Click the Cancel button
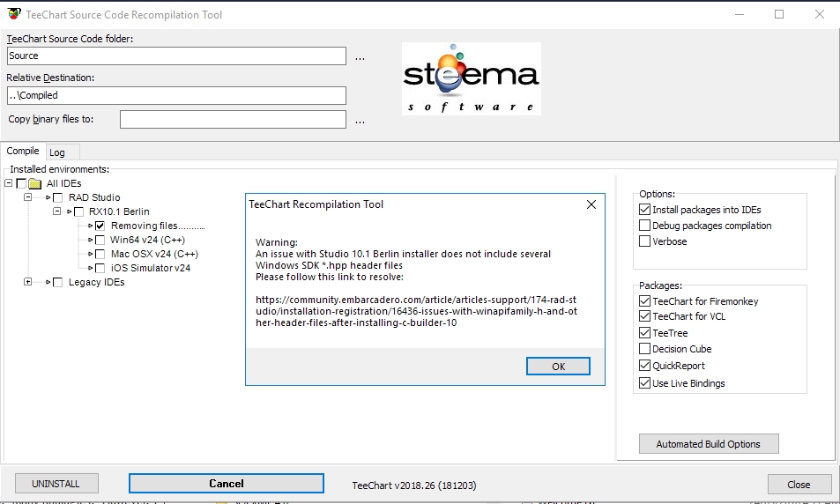840x504 pixels. pyautogui.click(x=226, y=483)
